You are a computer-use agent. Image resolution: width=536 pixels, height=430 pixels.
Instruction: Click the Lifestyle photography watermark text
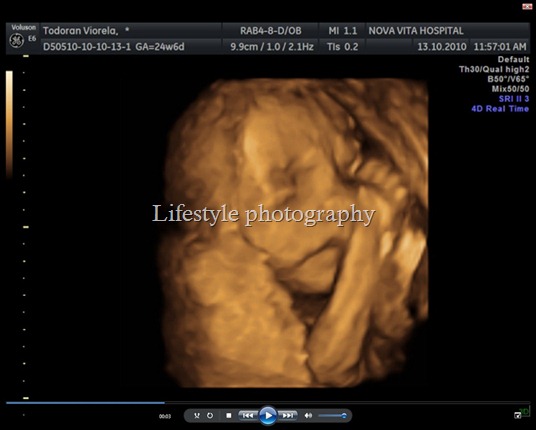click(x=264, y=214)
